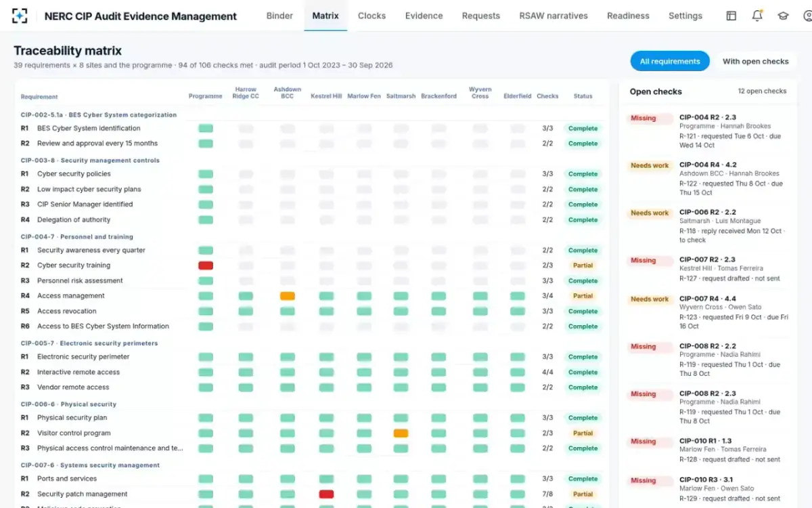Screen dimensions: 812x508
Task: Click 7/8 checks count for Security patch management
Action: [x=547, y=494]
